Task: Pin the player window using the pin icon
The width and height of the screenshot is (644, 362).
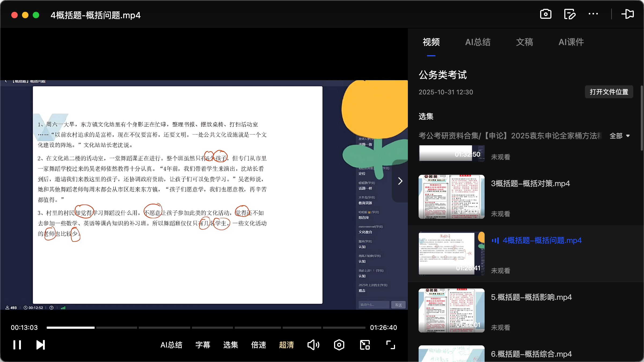Action: point(628,14)
